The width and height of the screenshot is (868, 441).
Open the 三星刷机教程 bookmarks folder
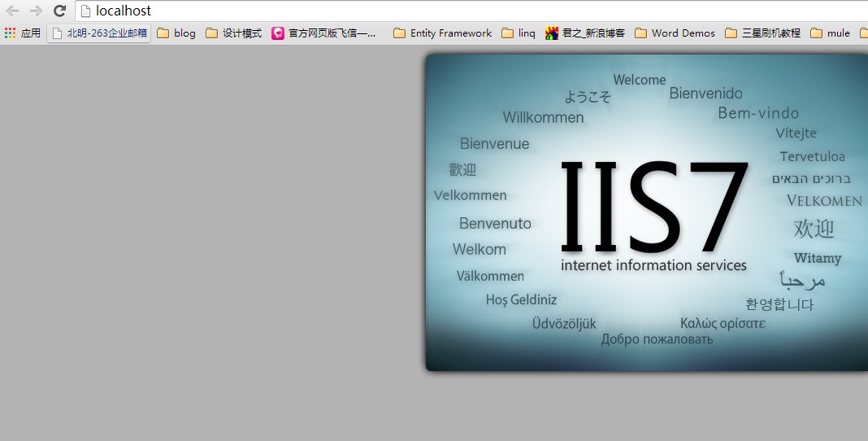(x=763, y=33)
